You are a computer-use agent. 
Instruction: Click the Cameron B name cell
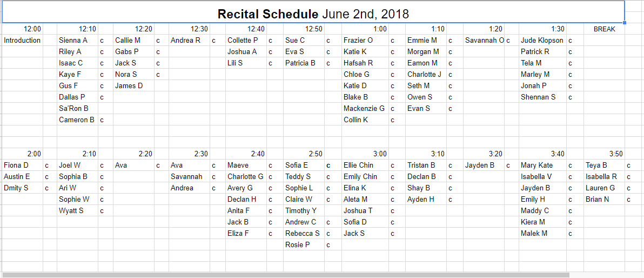78,120
